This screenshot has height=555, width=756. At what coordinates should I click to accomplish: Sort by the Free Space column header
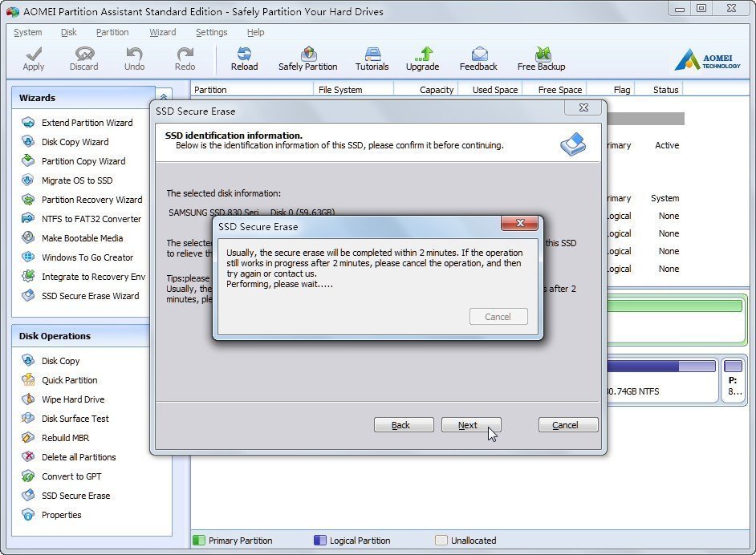554,90
